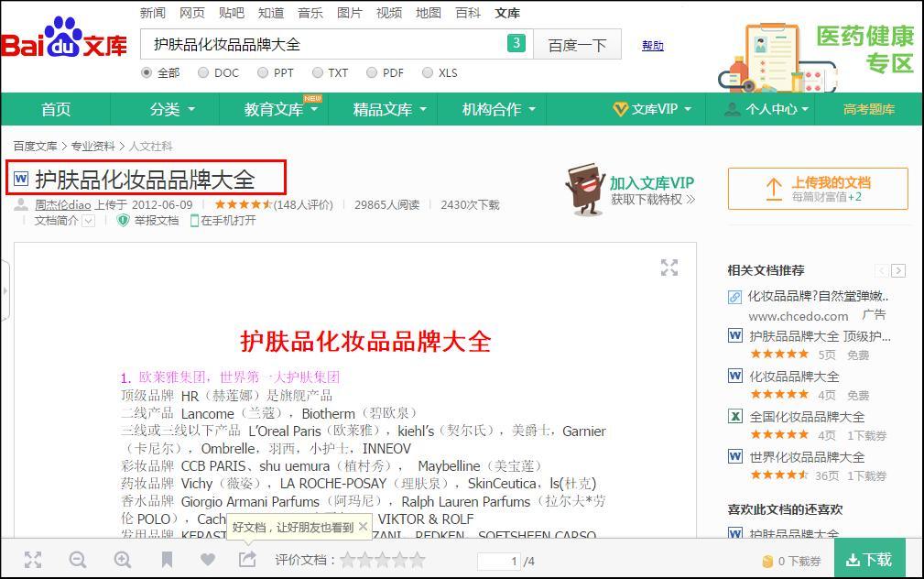Open the 精品文库 dropdown menu
The image size is (924, 579).
[x=389, y=109]
